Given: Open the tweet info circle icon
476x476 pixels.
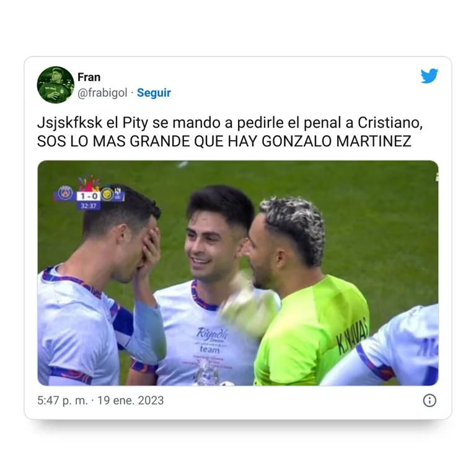Looking at the screenshot, I should pyautogui.click(x=430, y=400).
